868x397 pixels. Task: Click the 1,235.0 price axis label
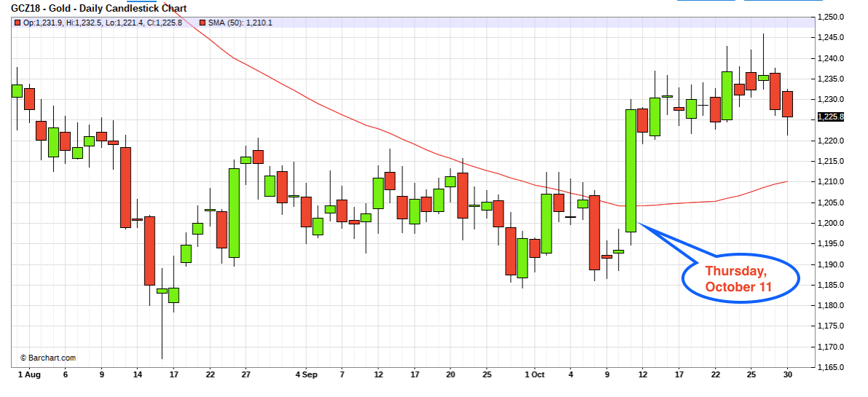click(x=831, y=79)
